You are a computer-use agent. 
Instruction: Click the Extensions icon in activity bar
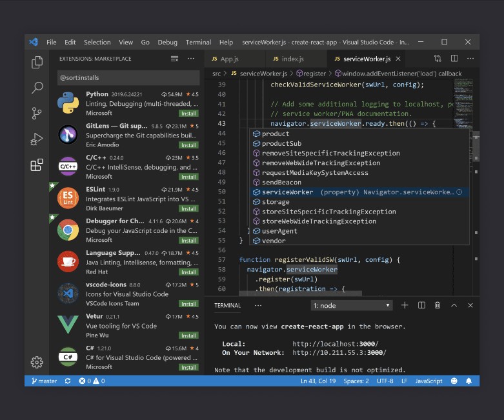[37, 165]
